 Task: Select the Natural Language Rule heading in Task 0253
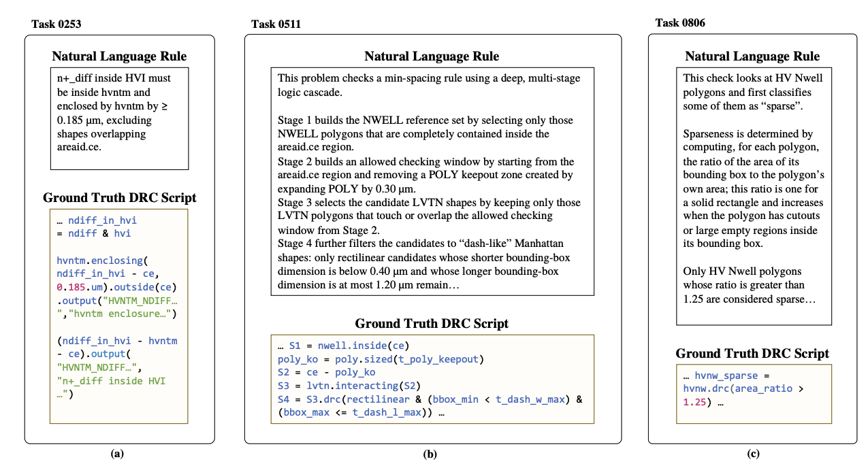(x=119, y=56)
